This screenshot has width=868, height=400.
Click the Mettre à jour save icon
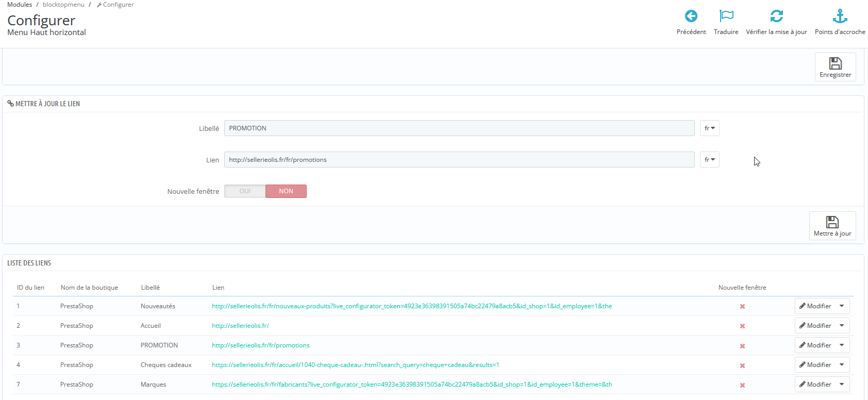point(832,222)
